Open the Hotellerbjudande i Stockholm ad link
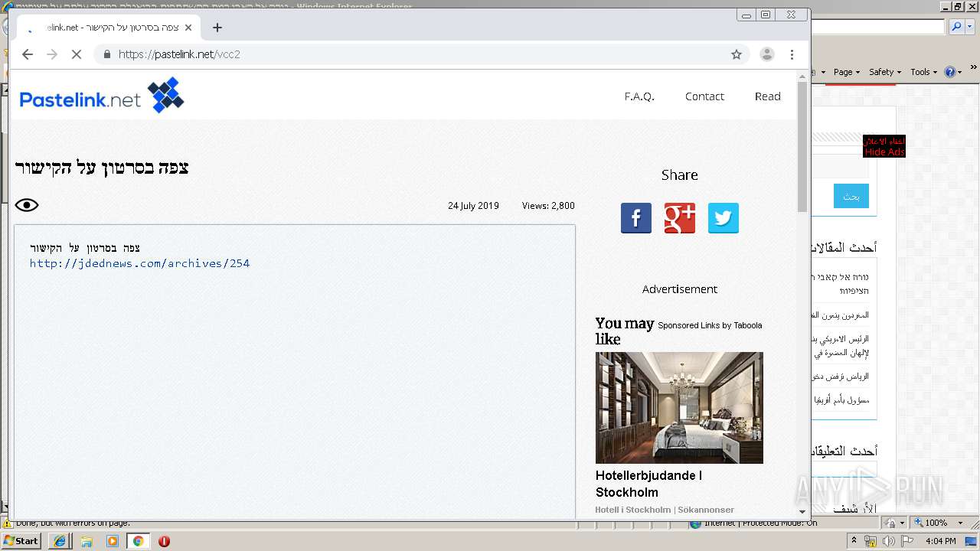 648,484
